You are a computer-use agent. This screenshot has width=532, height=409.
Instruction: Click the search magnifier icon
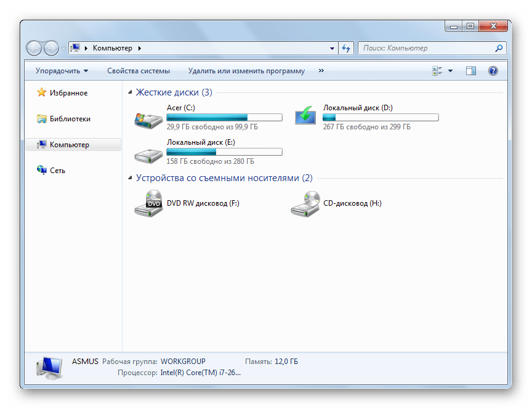499,48
